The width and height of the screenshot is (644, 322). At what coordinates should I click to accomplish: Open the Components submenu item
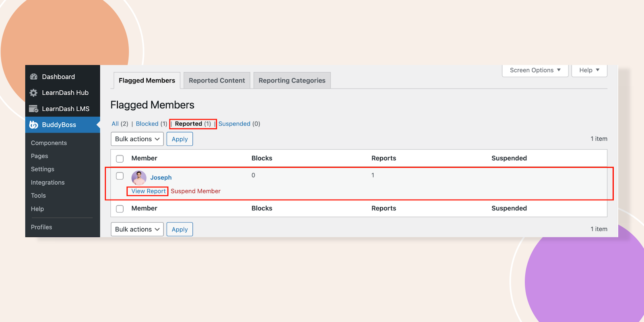(49, 143)
